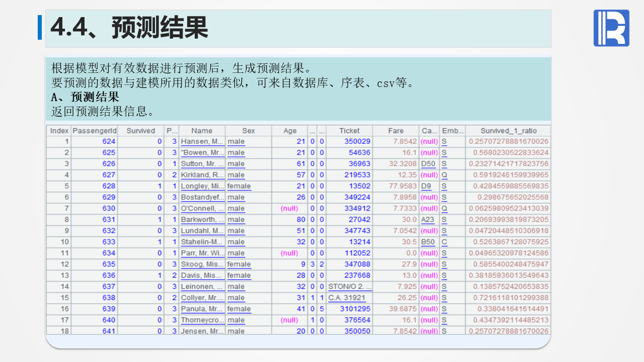Select the Age column header
The image size is (644, 362).
(x=290, y=131)
